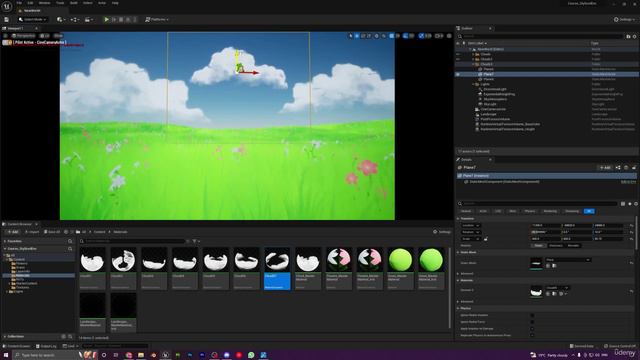Select the Rendering filter tab in Details

[x=550, y=211]
